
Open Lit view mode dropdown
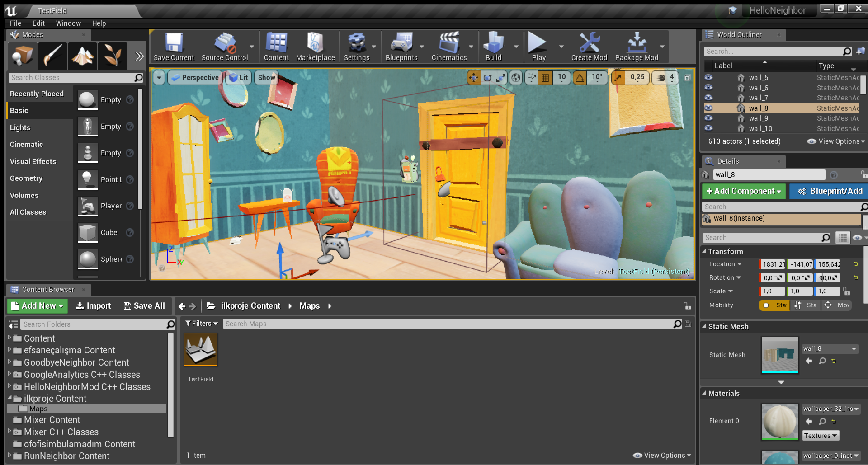(238, 78)
